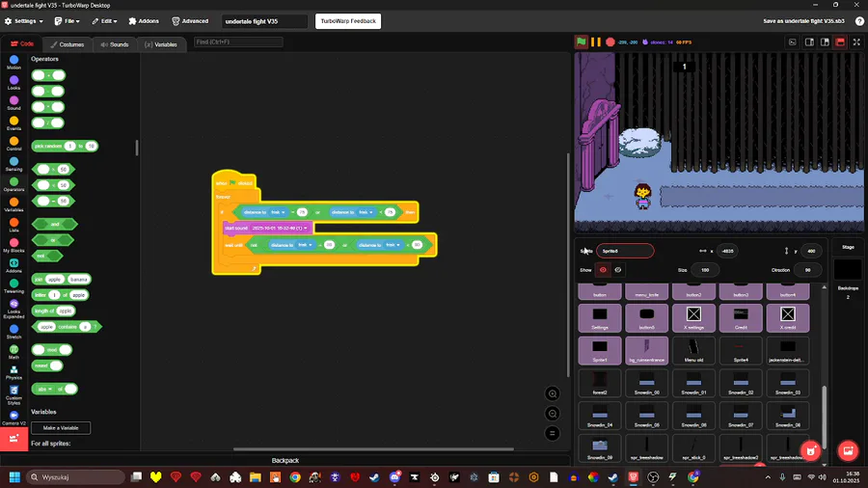This screenshot has height=488, width=868.
Task: Open the Edit dropdown menu
Action: coord(104,21)
